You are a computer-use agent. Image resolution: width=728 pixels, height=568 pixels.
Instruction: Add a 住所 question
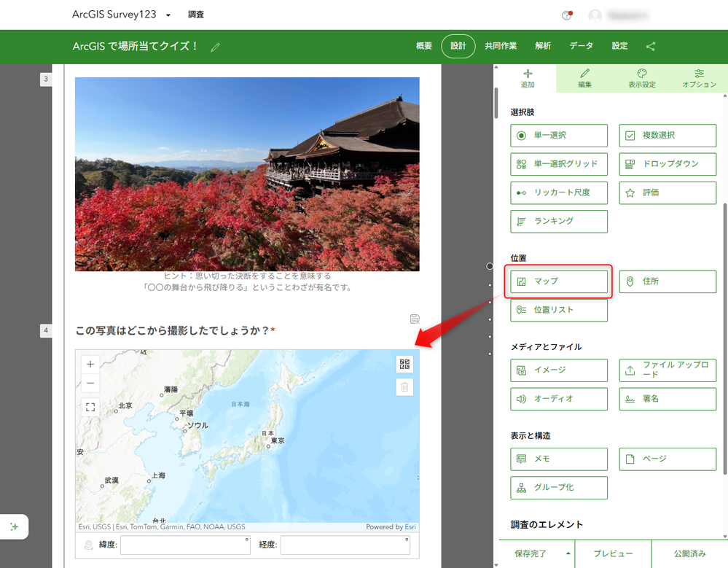click(x=668, y=281)
